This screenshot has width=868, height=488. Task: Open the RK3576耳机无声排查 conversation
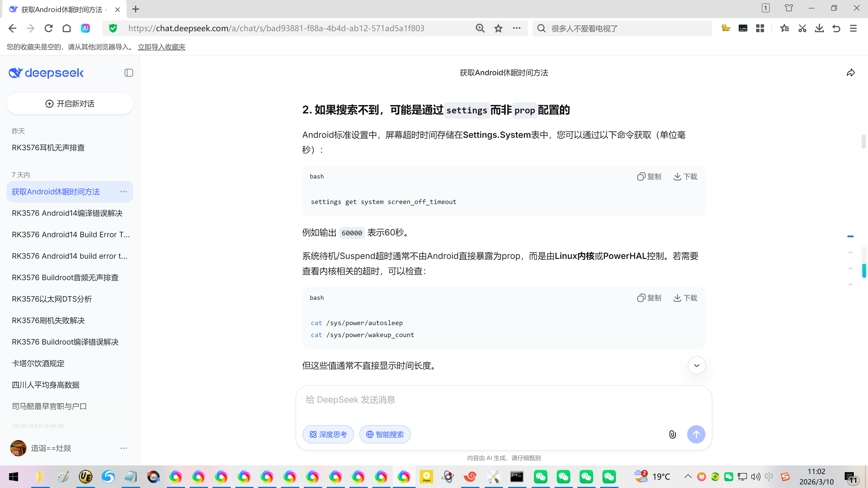click(48, 148)
